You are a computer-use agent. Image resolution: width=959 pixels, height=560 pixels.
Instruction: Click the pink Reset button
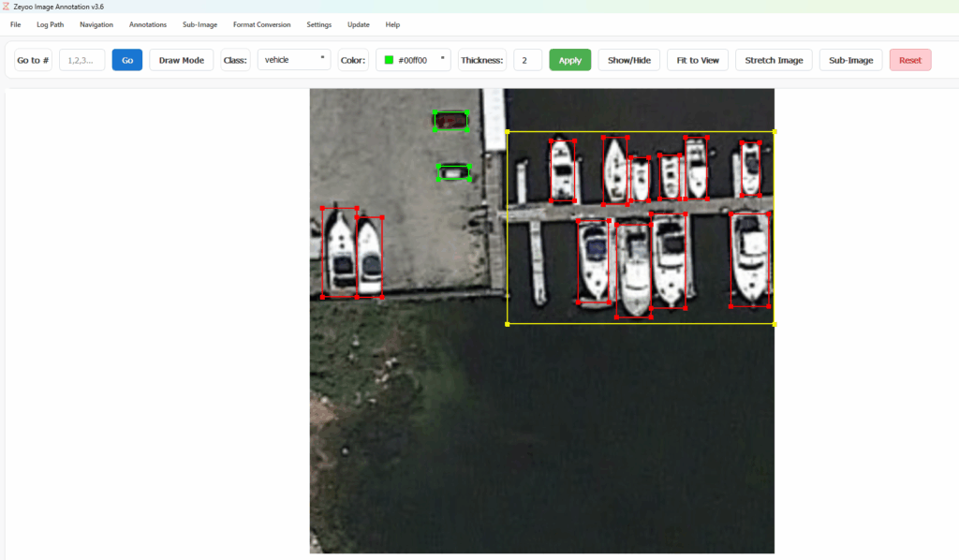[x=910, y=60]
